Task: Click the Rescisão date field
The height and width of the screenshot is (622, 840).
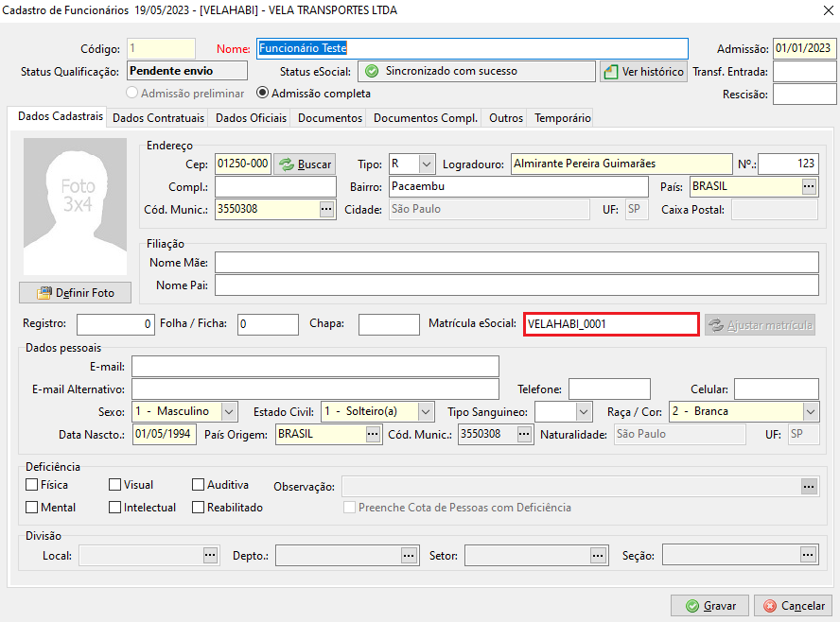Action: click(805, 95)
